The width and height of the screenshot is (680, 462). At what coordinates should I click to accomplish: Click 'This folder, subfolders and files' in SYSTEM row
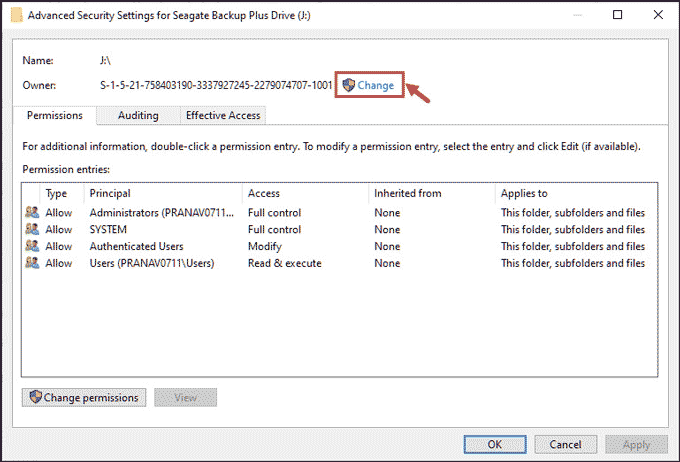(572, 229)
